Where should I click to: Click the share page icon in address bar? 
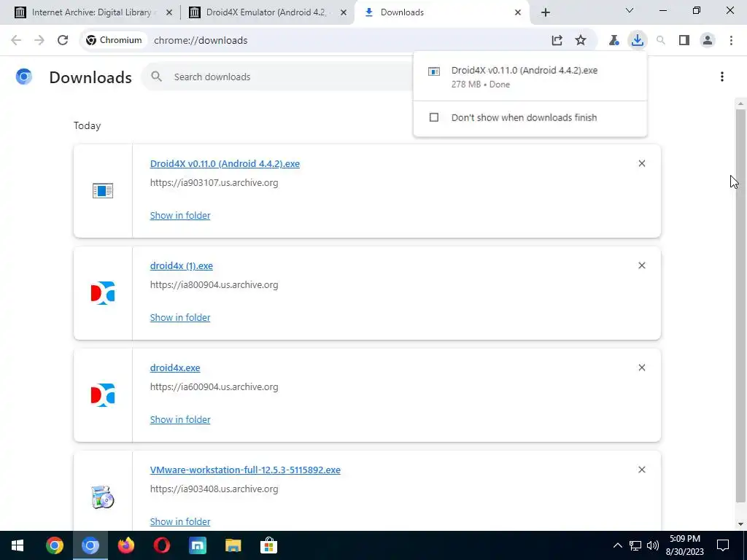tap(557, 41)
